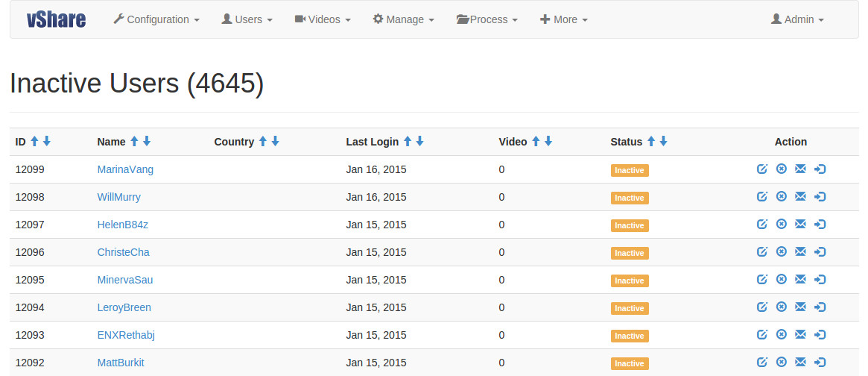868x376 pixels.
Task: Sort Country column descending with down arrow
Action: coord(275,142)
